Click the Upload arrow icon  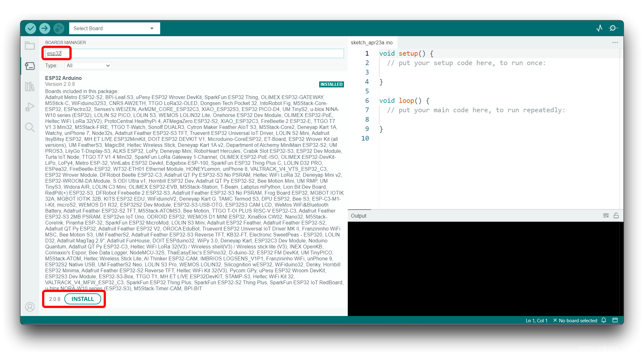45,28
